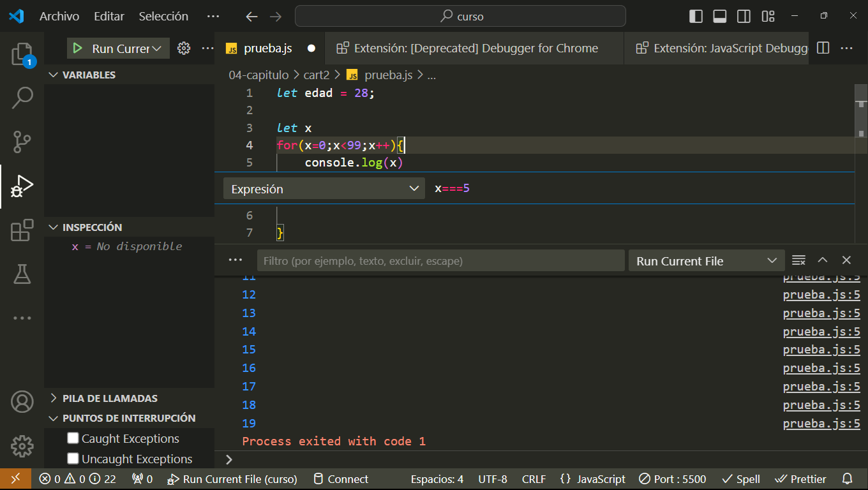Screen dimensions: 868x490
Task: Open the Expresión breakpoint type dropdown
Action: coord(324,189)
